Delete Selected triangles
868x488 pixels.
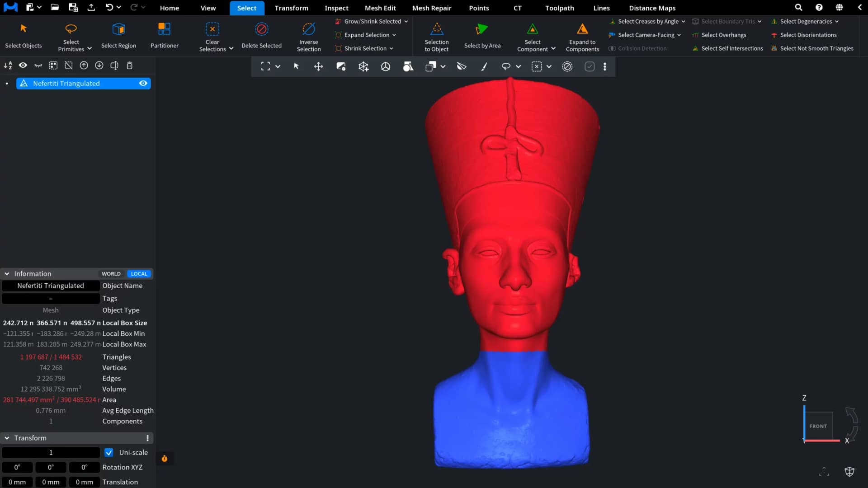[261, 36]
